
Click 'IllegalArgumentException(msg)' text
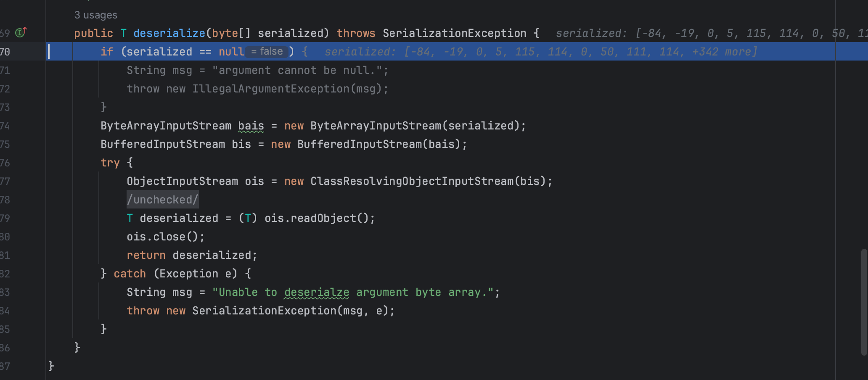(x=287, y=89)
